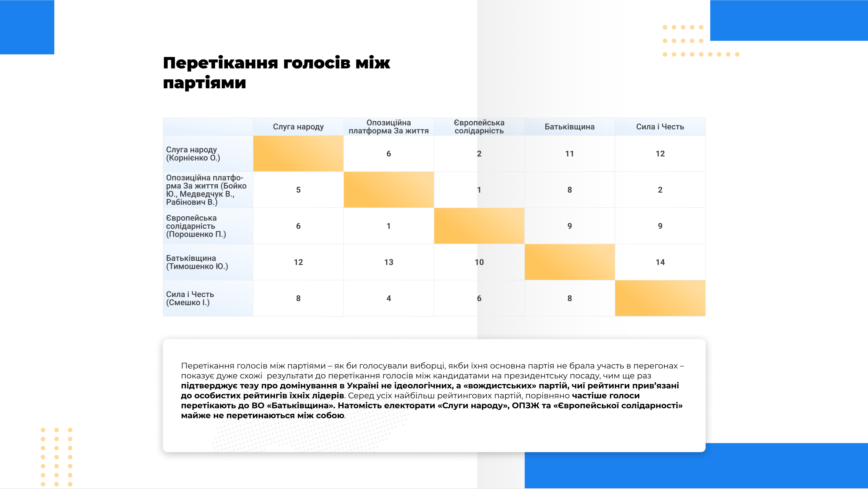Viewport: 868px width, 489px height.
Task: Click the cell with value 14
Action: 660,262
